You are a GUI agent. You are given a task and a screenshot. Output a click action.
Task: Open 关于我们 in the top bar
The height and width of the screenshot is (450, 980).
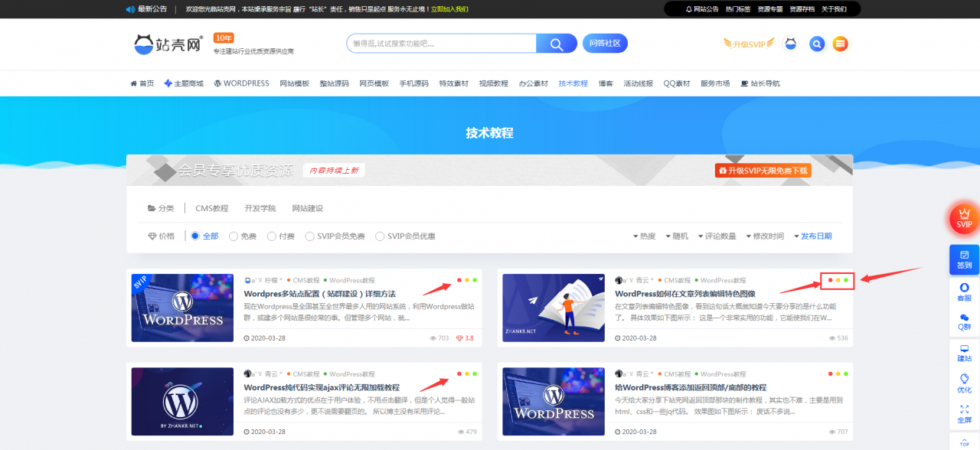(x=834, y=9)
